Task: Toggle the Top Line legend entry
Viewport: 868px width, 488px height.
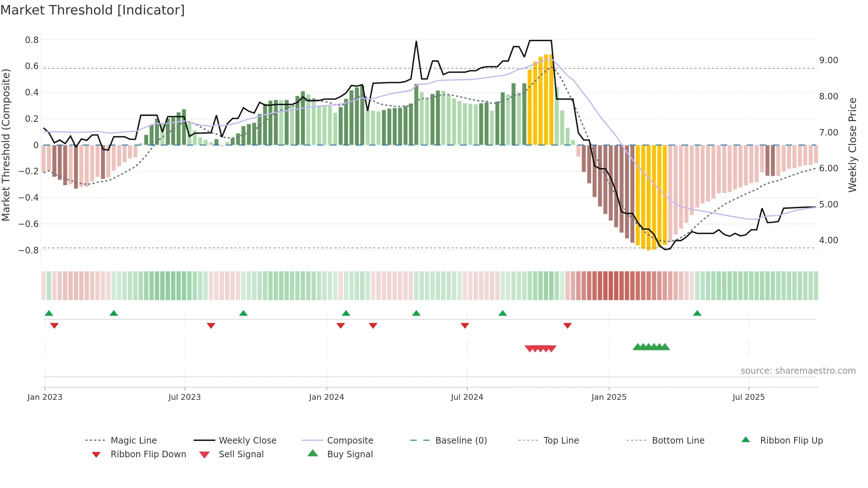Action: (549, 440)
